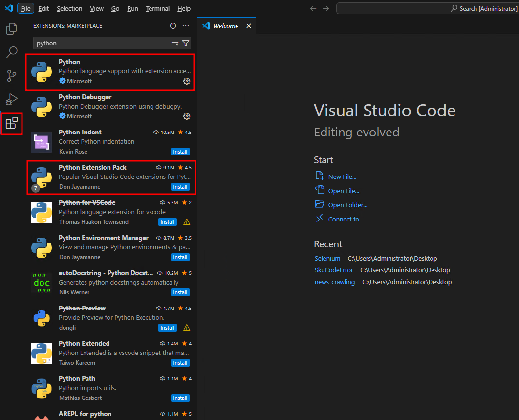Go back using the left arrow
The image size is (519, 420).
313,9
